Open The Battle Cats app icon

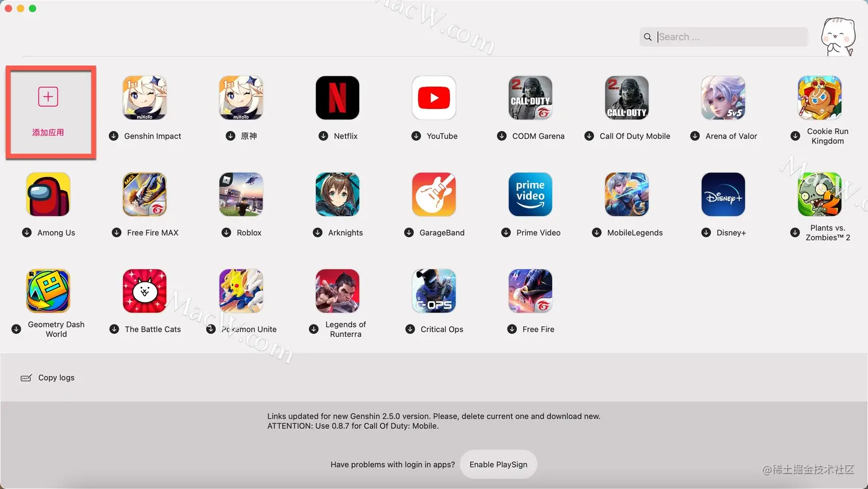point(145,291)
